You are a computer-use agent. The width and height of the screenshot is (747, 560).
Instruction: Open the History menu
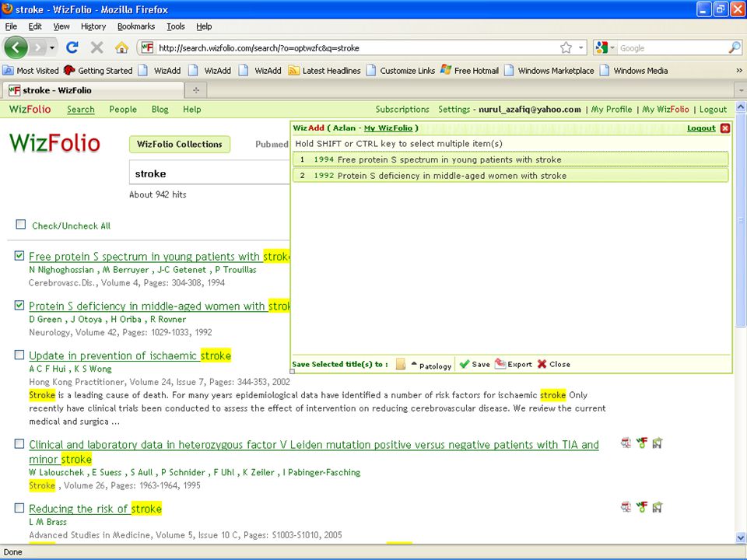pyautogui.click(x=93, y=26)
